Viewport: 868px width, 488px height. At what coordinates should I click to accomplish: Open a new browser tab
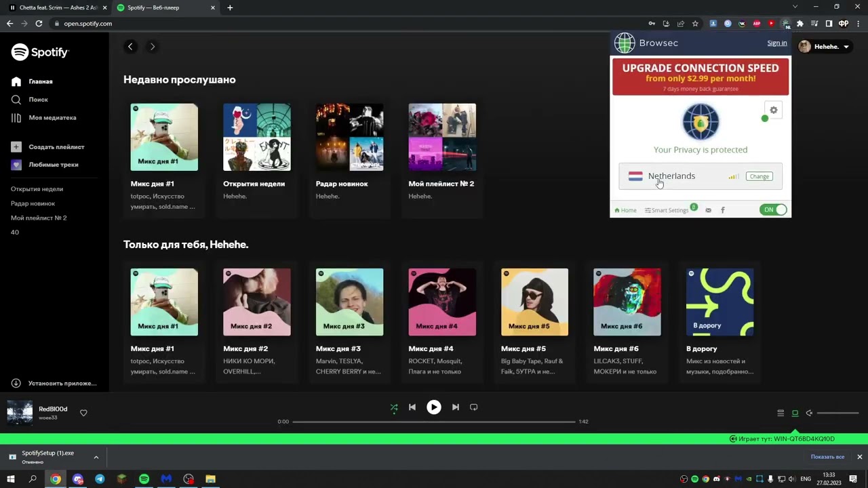[x=230, y=7]
